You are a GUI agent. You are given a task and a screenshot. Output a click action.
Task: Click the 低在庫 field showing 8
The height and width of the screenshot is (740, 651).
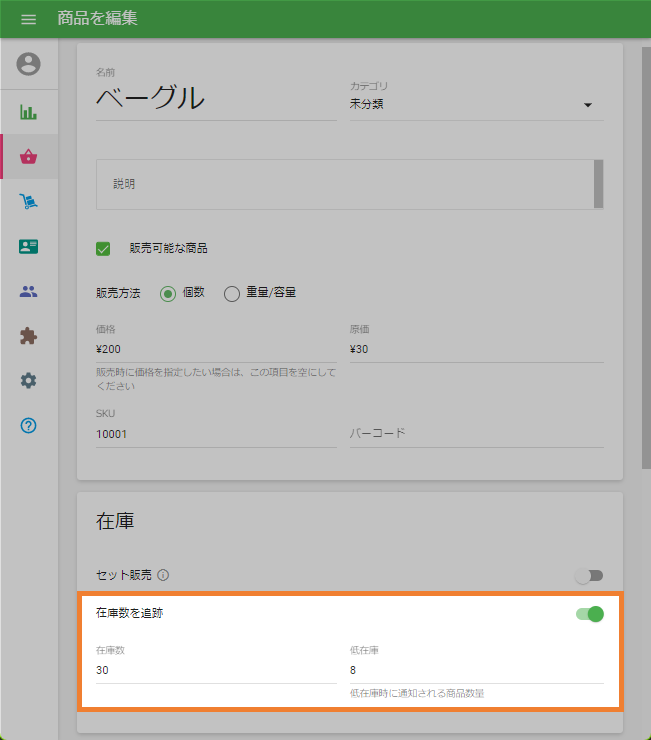click(x=476, y=671)
